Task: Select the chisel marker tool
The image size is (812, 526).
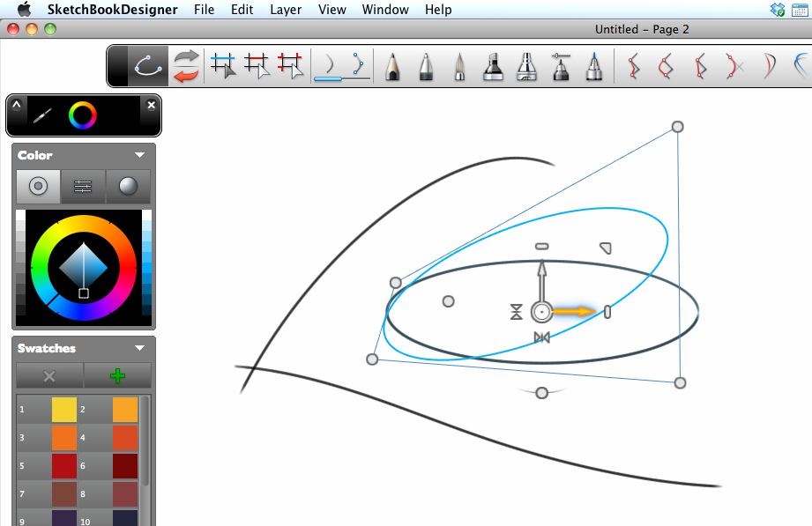Action: (493, 66)
